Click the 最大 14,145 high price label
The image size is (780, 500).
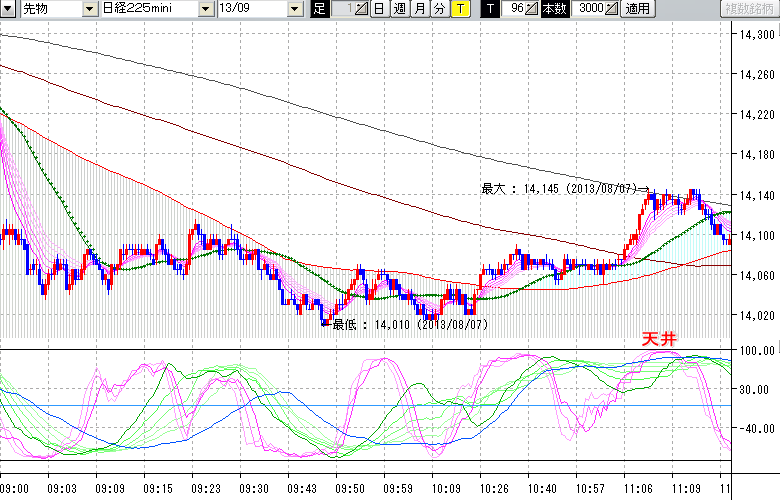coord(563,188)
